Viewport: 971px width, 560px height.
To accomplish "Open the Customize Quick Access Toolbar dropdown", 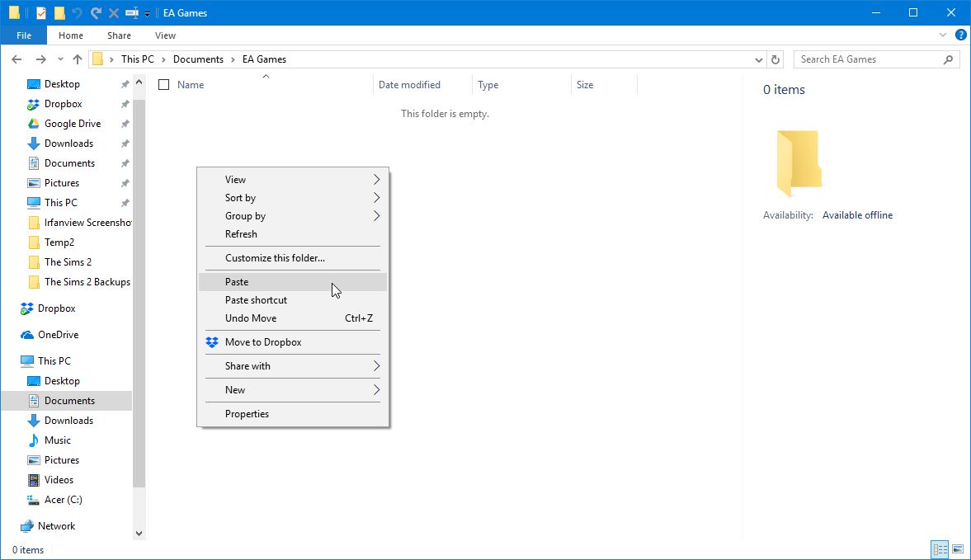I will pyautogui.click(x=148, y=13).
